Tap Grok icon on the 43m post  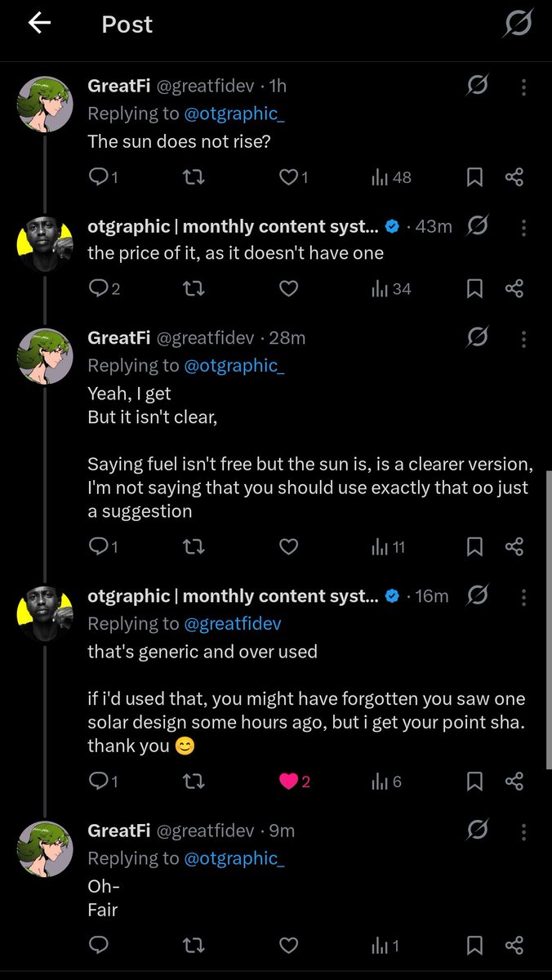[478, 226]
